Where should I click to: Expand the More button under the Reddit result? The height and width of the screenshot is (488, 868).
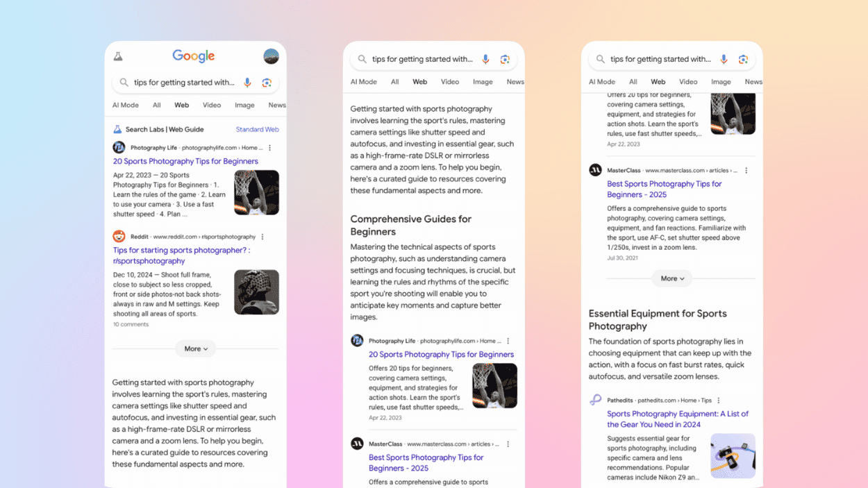click(x=196, y=349)
